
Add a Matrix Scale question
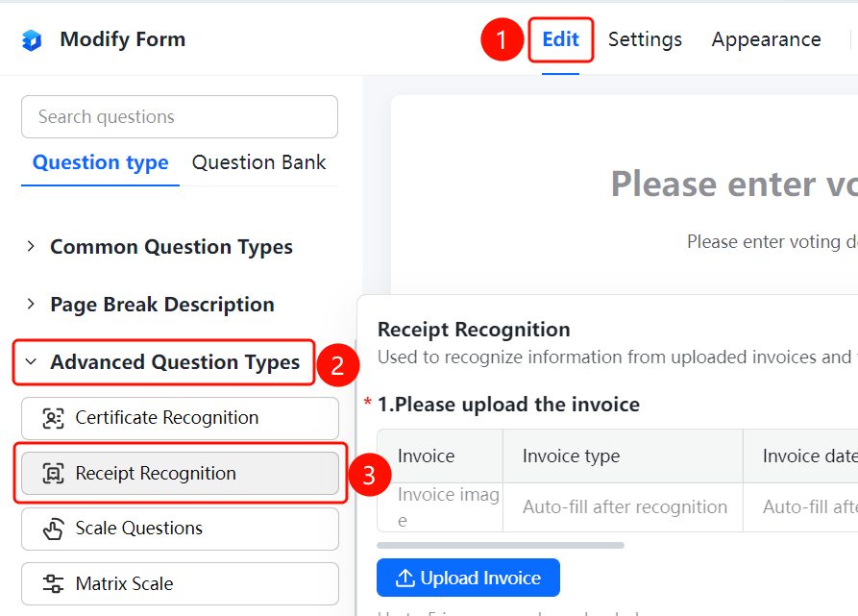tap(180, 583)
